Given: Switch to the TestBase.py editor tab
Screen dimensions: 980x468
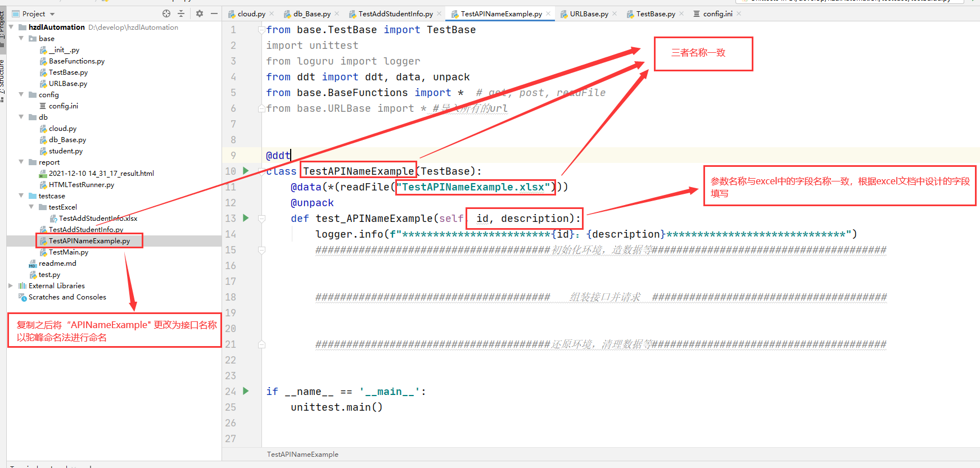Looking at the screenshot, I should [x=656, y=14].
